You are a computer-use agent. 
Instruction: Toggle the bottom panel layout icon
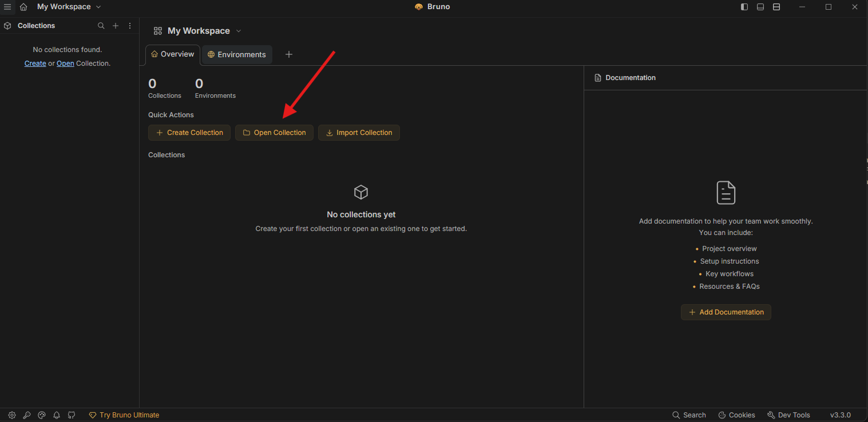click(x=760, y=7)
